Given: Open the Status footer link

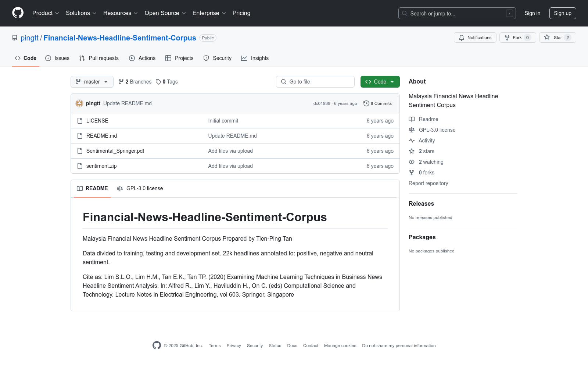Looking at the screenshot, I should pyautogui.click(x=275, y=346).
